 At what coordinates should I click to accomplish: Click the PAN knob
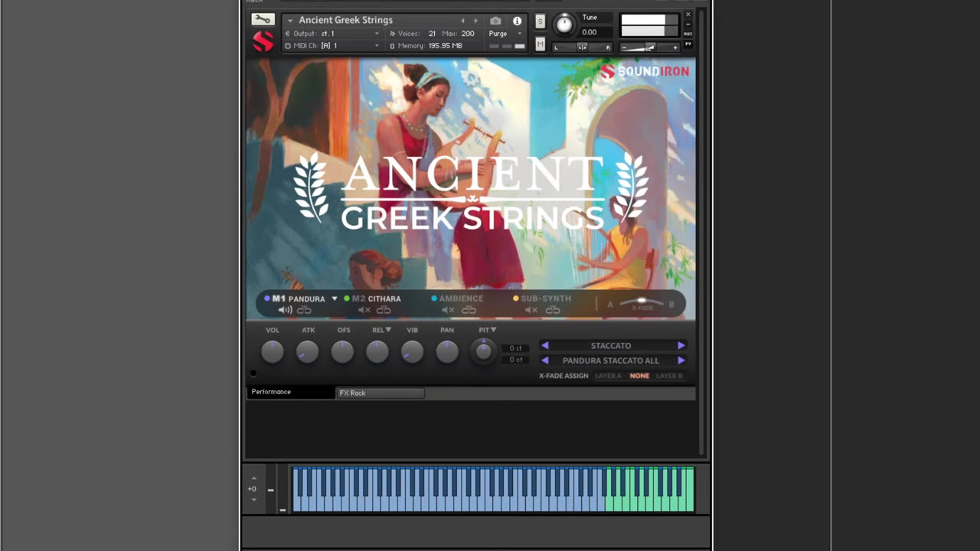point(447,351)
